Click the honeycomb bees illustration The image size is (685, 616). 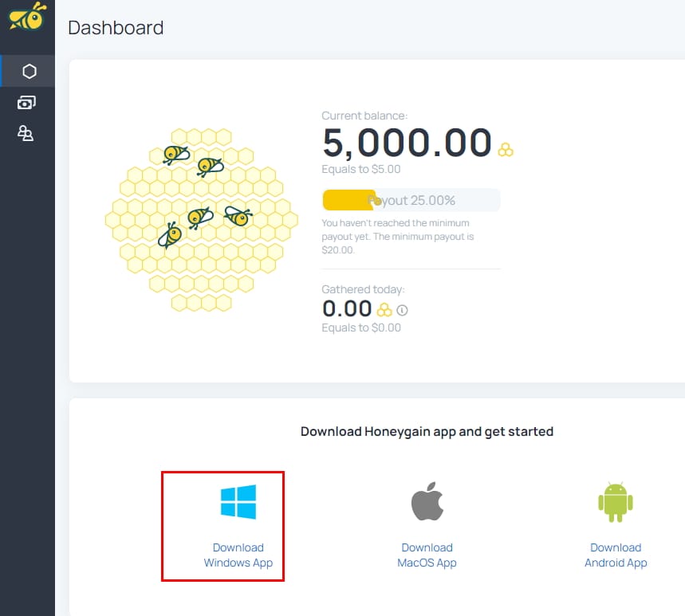click(x=202, y=220)
